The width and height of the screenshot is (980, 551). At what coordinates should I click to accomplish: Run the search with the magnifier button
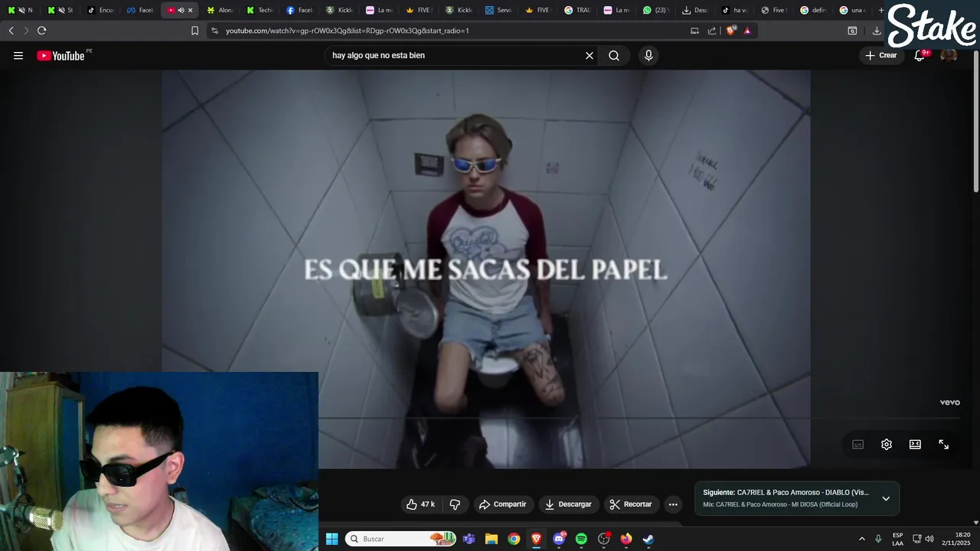point(614,55)
